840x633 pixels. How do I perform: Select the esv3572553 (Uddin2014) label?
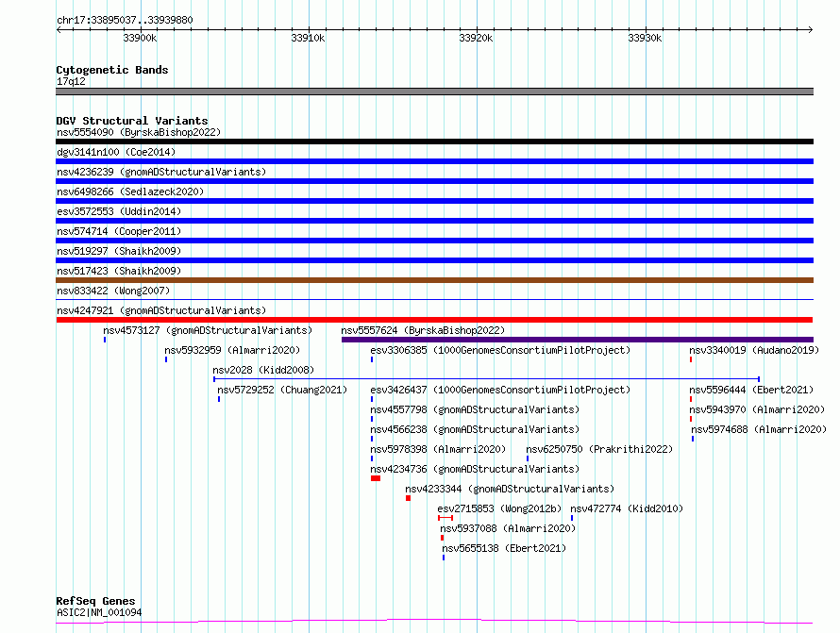119,211
